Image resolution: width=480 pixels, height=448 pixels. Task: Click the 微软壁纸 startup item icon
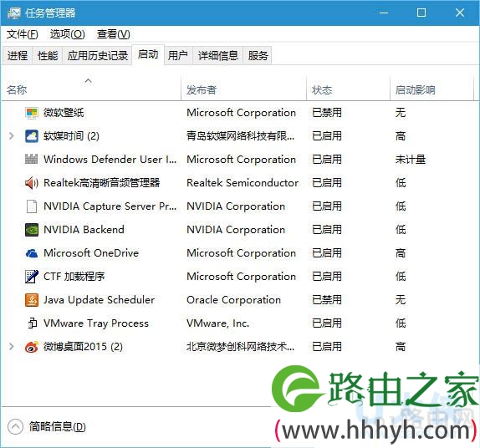click(x=32, y=113)
